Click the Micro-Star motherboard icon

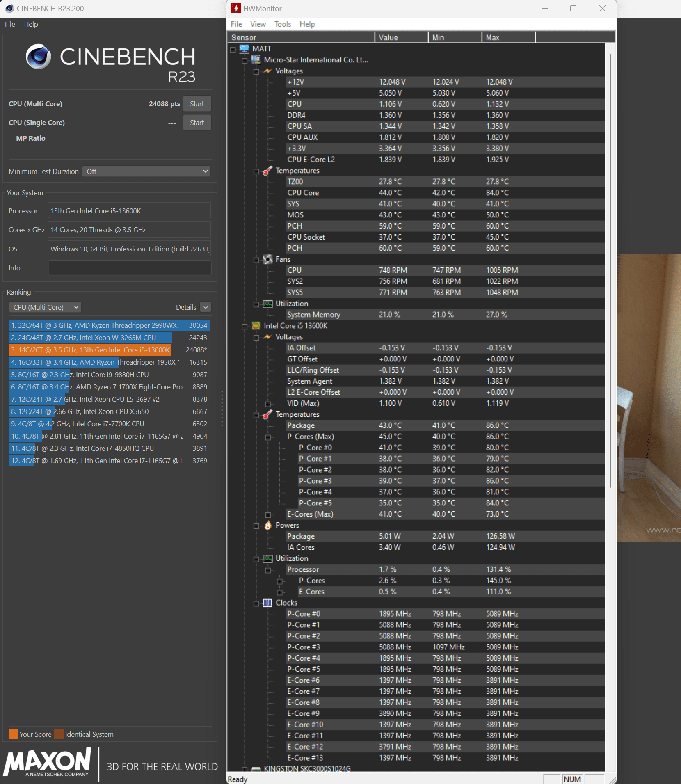tap(256, 60)
